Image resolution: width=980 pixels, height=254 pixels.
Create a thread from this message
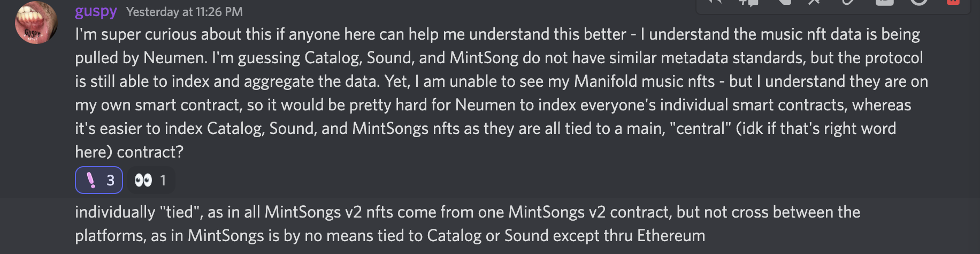coord(749,2)
